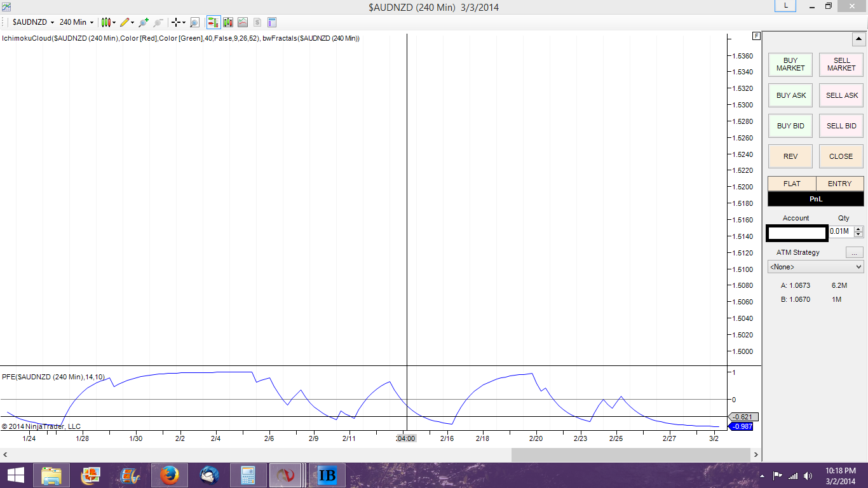The width and height of the screenshot is (868, 488).
Task: Click the BUY MARKET button
Action: (790, 64)
